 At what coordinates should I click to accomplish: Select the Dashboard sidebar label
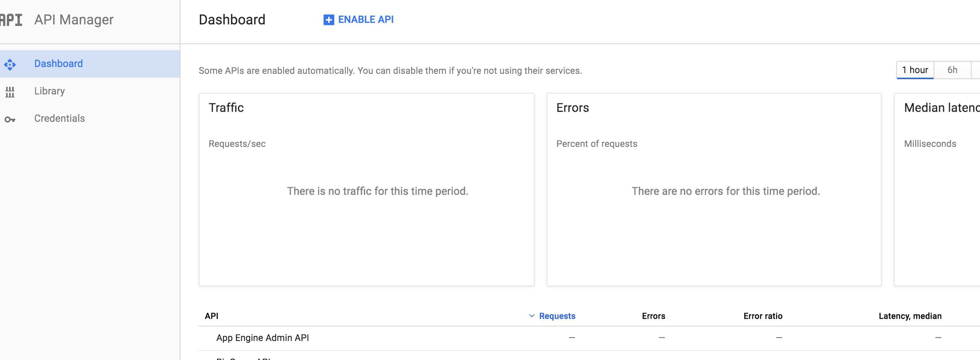(58, 64)
